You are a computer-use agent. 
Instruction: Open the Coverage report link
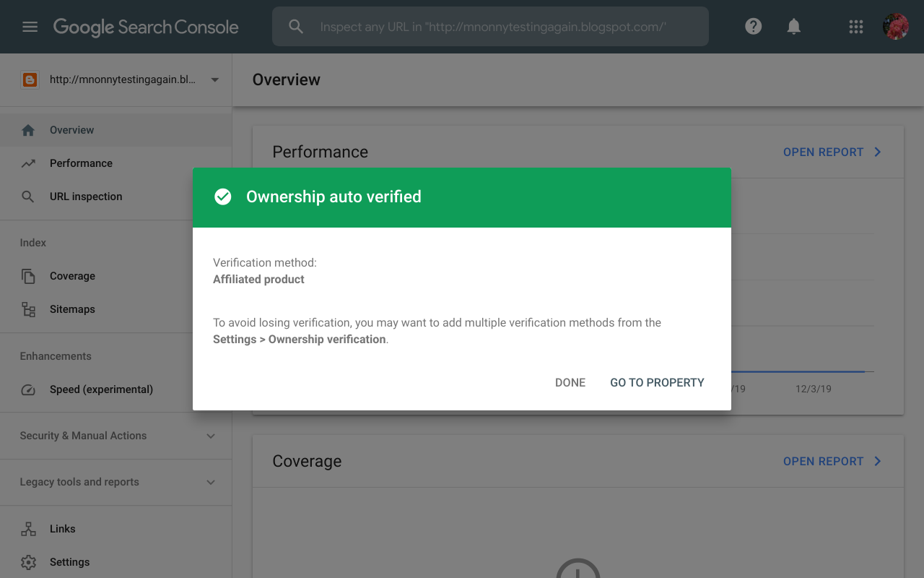832,462
